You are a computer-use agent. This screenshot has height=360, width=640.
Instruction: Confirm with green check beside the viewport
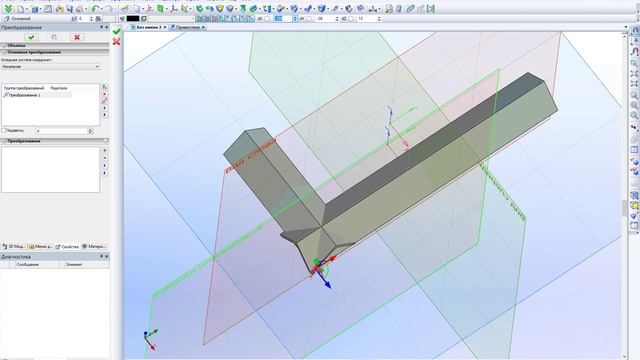[117, 31]
